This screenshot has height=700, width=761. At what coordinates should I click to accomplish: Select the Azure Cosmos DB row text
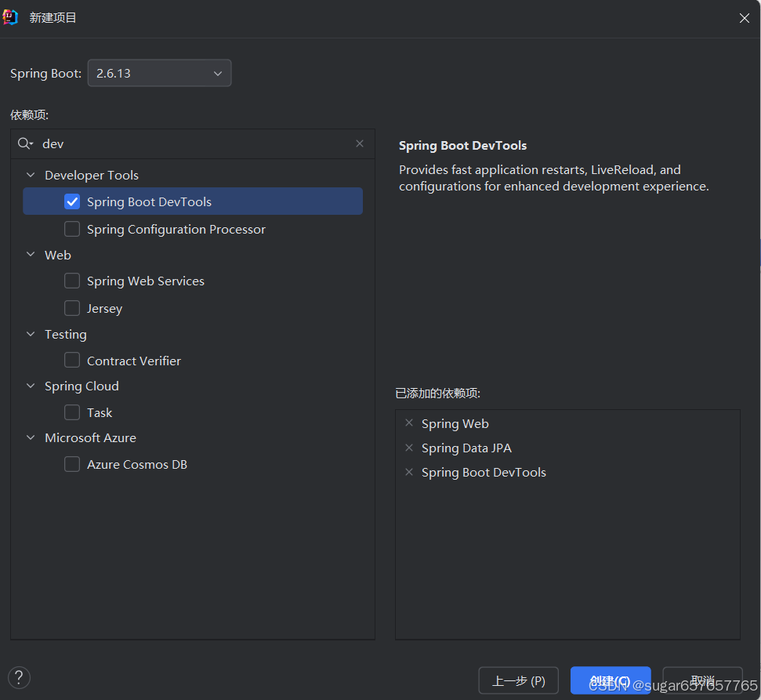click(x=137, y=465)
